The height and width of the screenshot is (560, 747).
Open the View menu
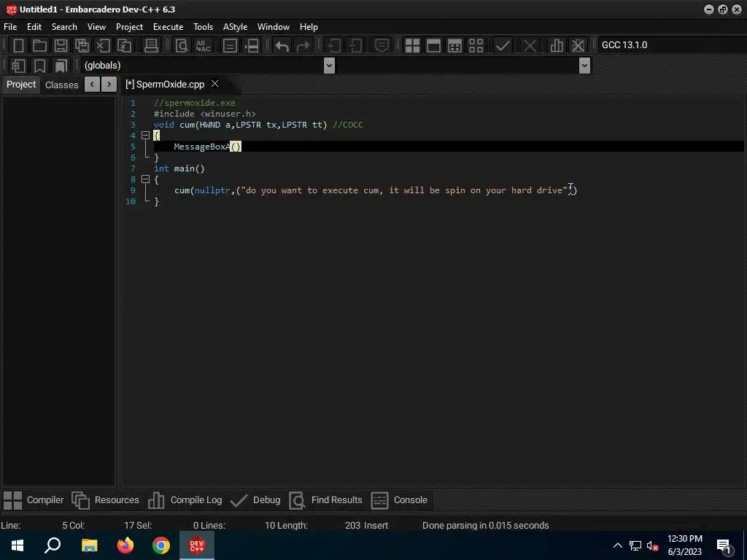[96, 27]
